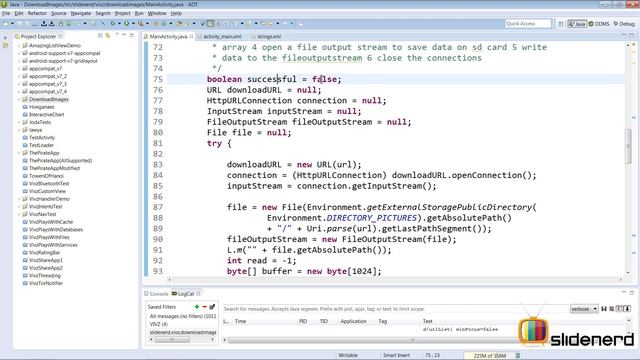Add a new LogCat saved filter
The height and width of the screenshot is (360, 640).
click(197, 307)
